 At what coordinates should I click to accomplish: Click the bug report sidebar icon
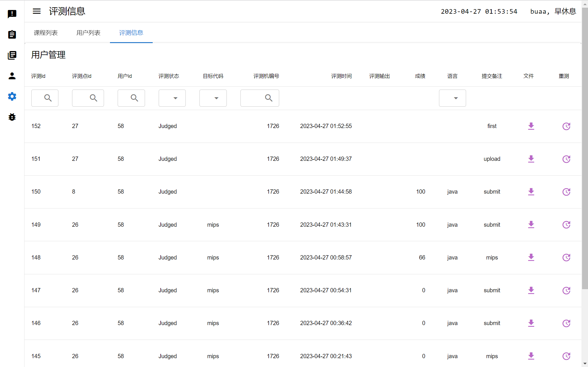[12, 117]
